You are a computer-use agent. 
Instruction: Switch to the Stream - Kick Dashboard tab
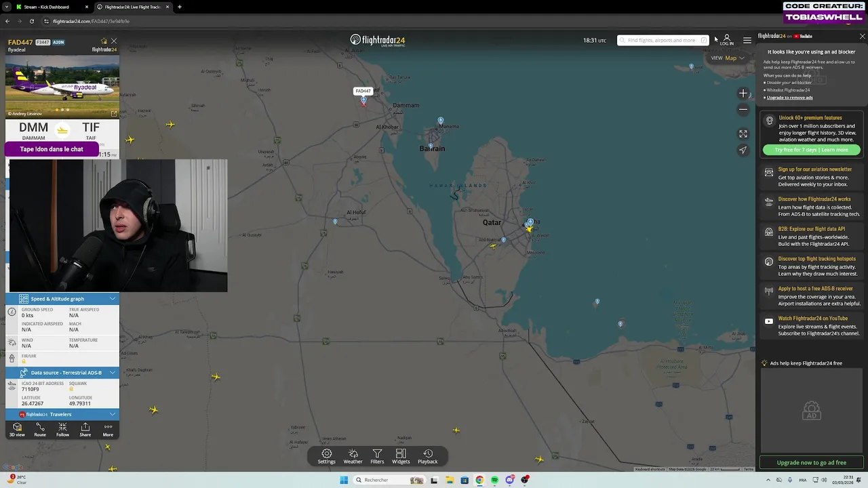(x=53, y=7)
